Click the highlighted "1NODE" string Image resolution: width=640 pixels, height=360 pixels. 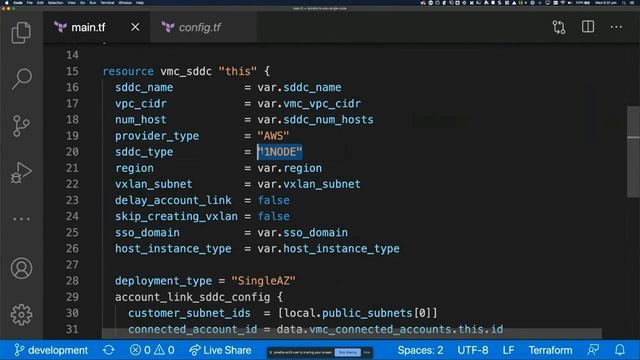tap(280, 152)
